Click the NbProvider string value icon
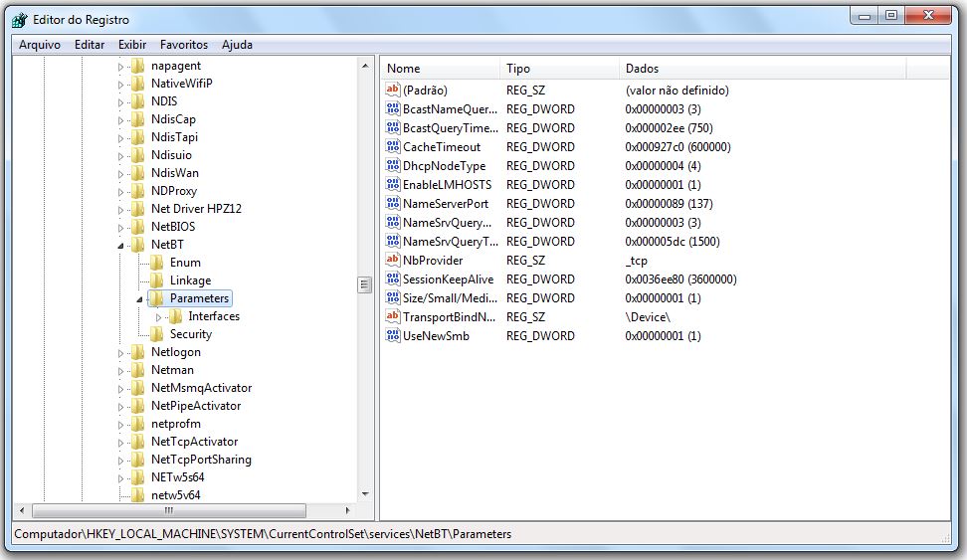Screen dimensions: 967x560 pos(392,261)
